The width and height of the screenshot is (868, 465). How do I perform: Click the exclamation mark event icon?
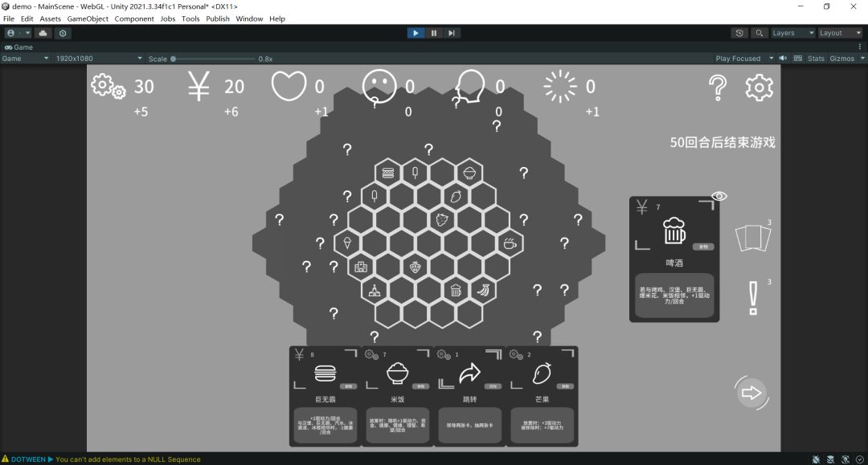click(753, 299)
